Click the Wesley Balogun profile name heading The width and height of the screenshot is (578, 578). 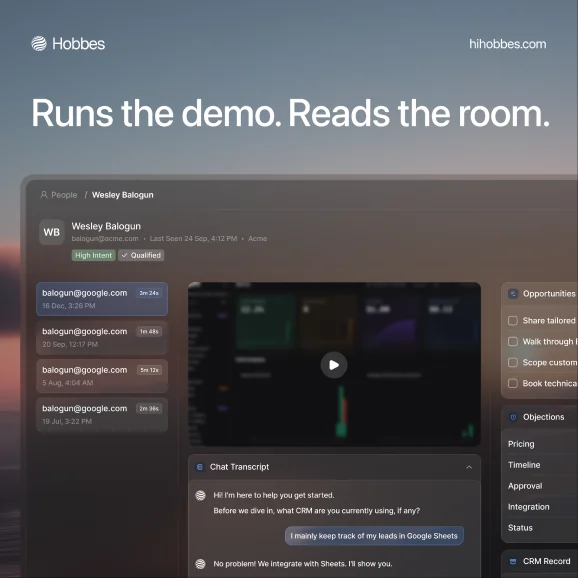pyautogui.click(x=106, y=226)
